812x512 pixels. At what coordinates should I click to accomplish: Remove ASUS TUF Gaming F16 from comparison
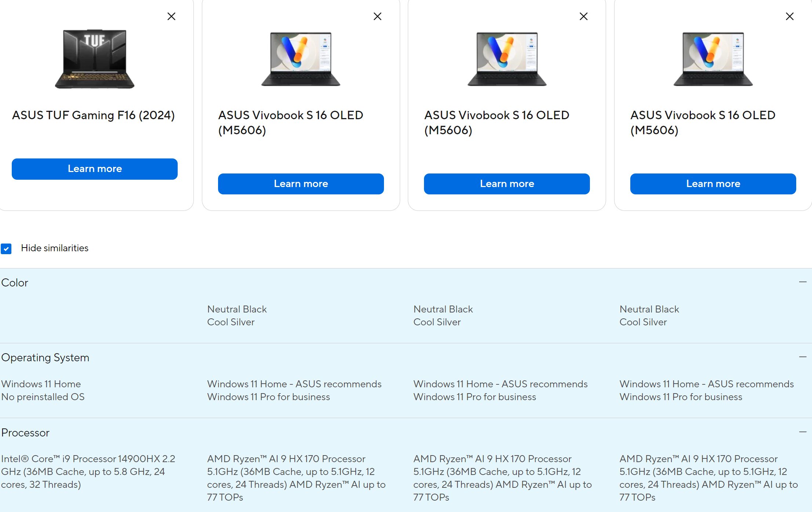click(x=171, y=17)
